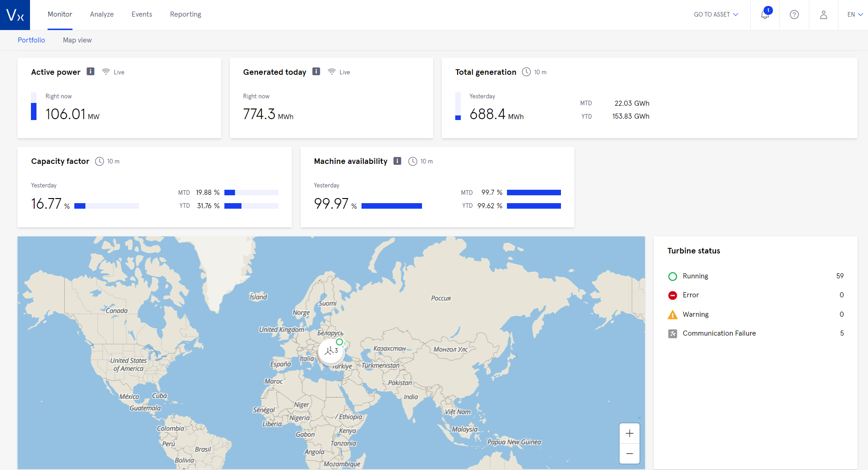Click the Total generation clock icon
Image resolution: width=868 pixels, height=470 pixels.
pyautogui.click(x=526, y=72)
